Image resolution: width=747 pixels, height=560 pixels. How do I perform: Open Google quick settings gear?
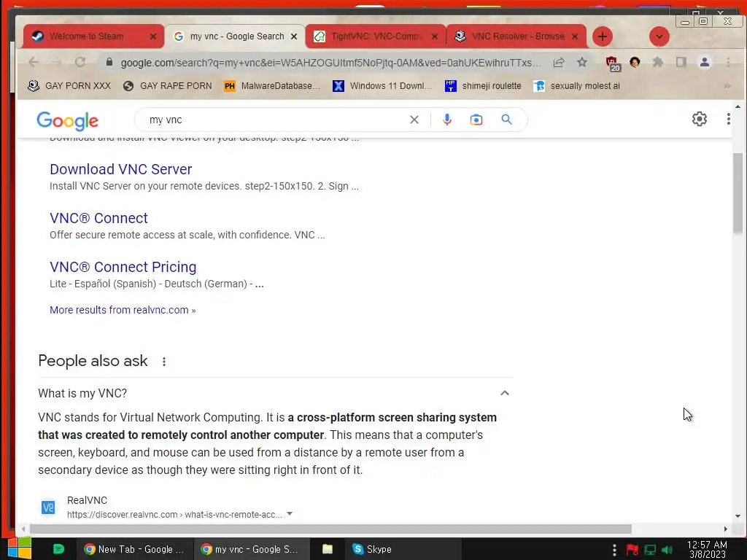[x=700, y=119]
